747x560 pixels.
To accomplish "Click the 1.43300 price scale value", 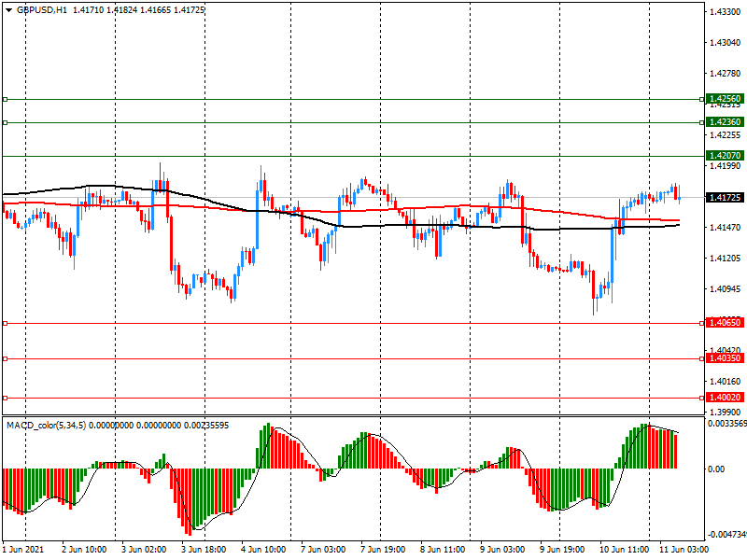I will coord(726,12).
